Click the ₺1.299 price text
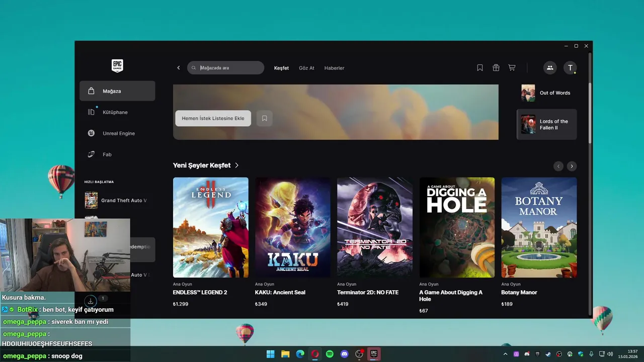 click(x=181, y=304)
